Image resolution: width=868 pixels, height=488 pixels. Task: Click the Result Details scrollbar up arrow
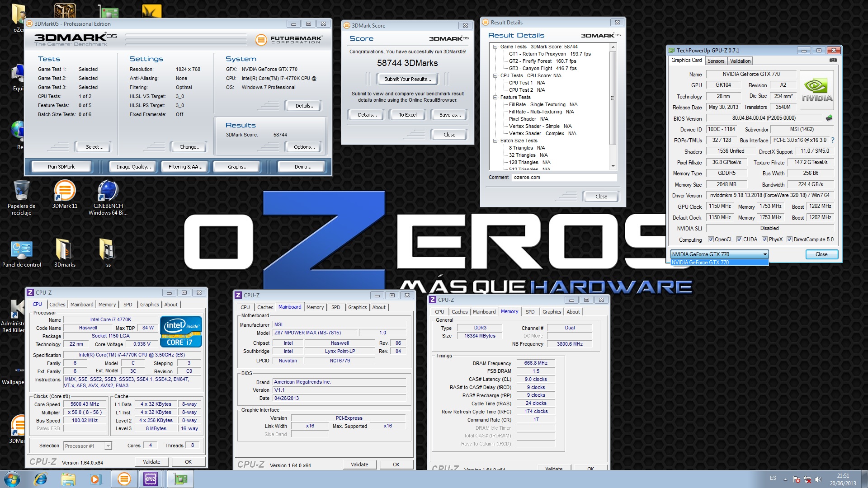(x=613, y=47)
